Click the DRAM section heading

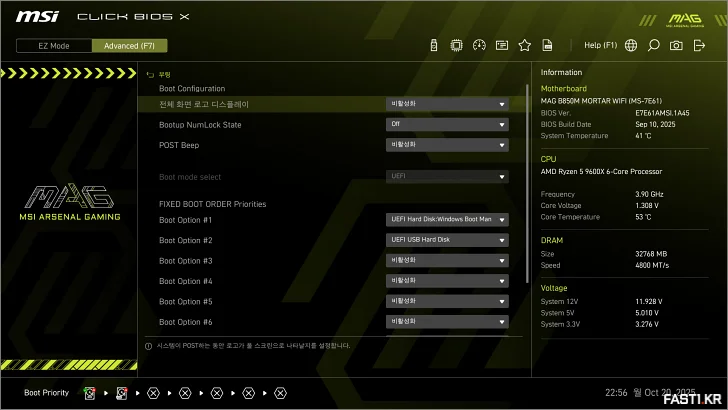tap(552, 241)
